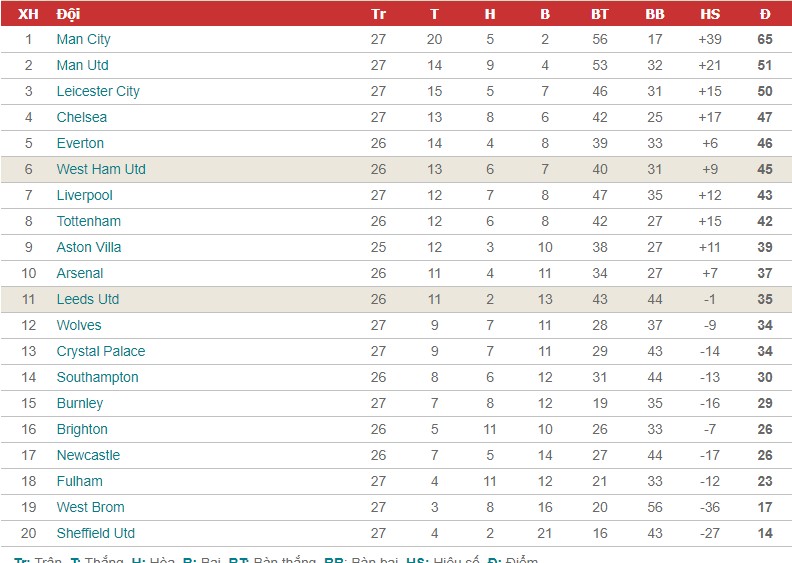Screen dimensions: 792x563
Task: Open Everton team page
Action: pos(80,143)
